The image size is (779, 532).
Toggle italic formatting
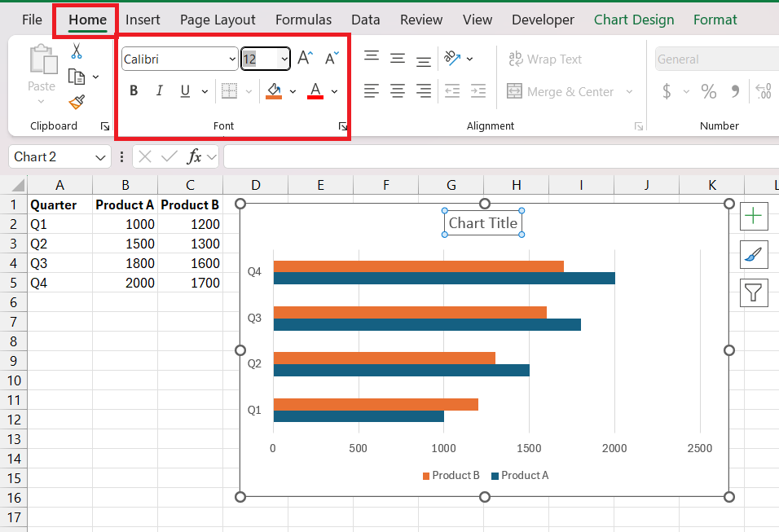pos(160,90)
